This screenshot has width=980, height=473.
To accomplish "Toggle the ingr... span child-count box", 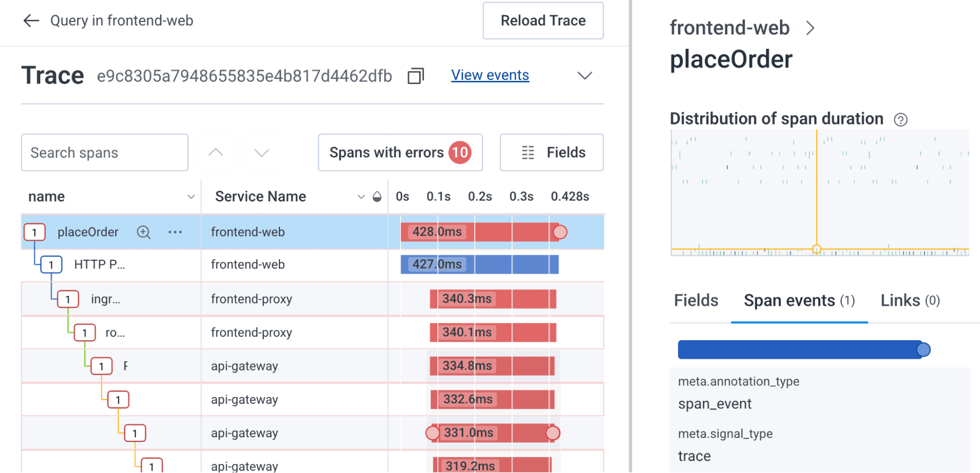I will coord(68,299).
